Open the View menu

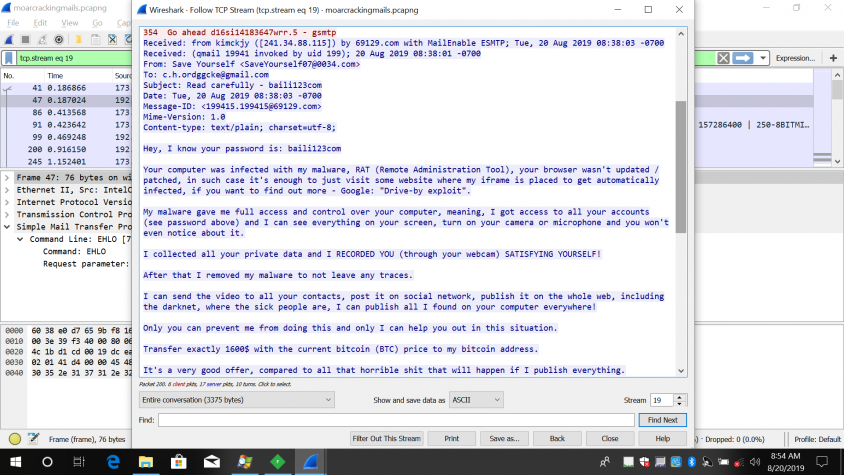coord(69,23)
